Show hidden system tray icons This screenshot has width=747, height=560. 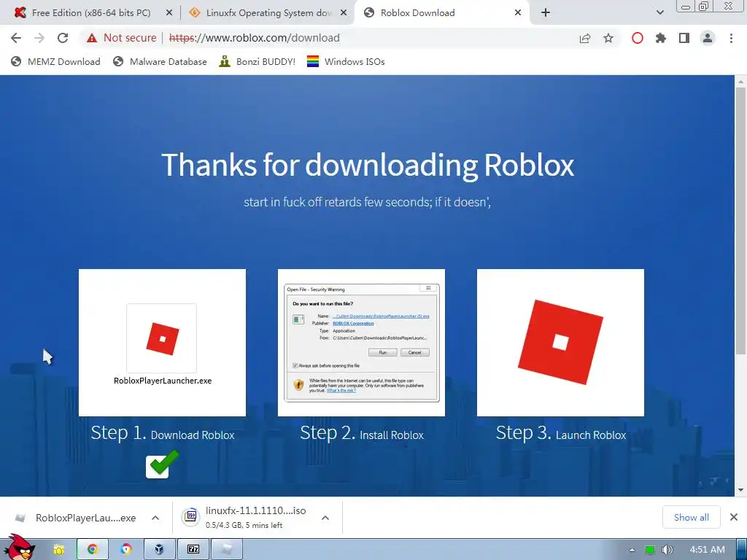pos(632,550)
